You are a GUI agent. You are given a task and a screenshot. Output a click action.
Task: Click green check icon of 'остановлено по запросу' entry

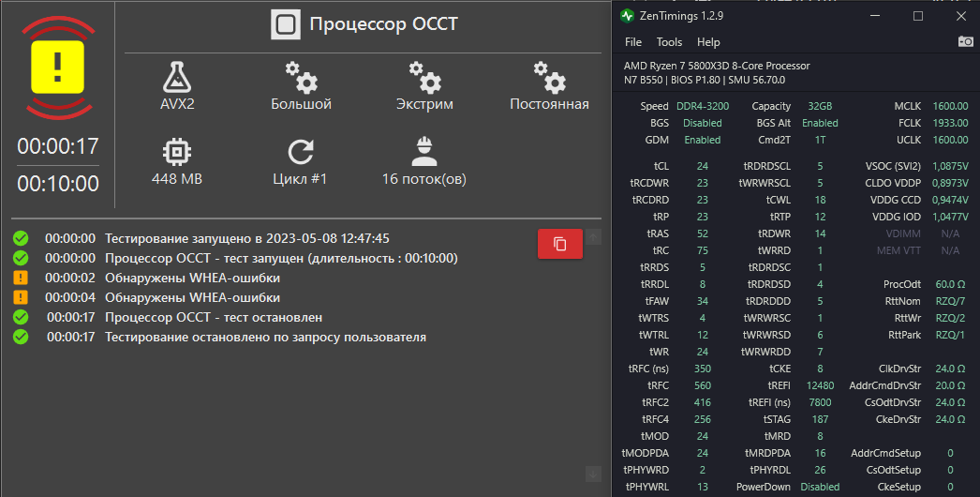point(21,337)
